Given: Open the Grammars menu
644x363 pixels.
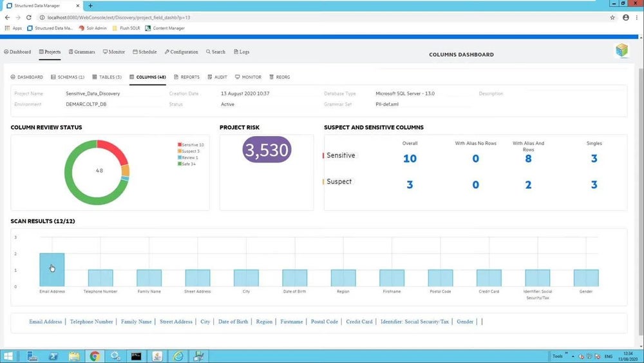Looking at the screenshot, I should point(81,52).
